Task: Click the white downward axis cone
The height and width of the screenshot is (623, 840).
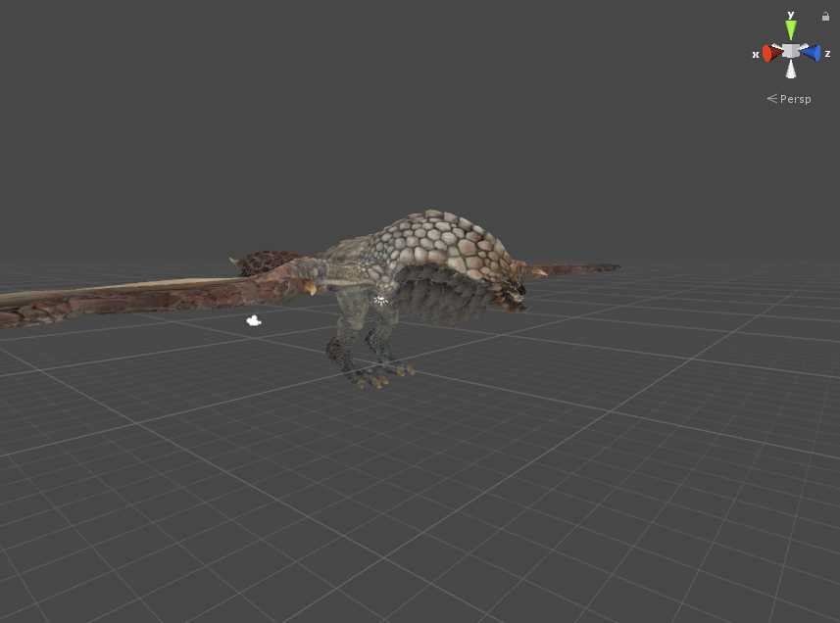Action: (791, 70)
